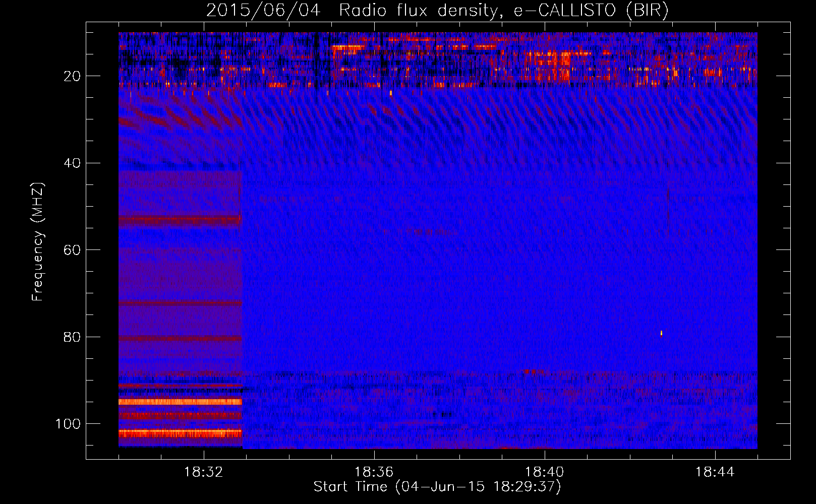Click the 60 MHz frequency tick label
The height and width of the screenshot is (504, 816).
tap(73, 250)
